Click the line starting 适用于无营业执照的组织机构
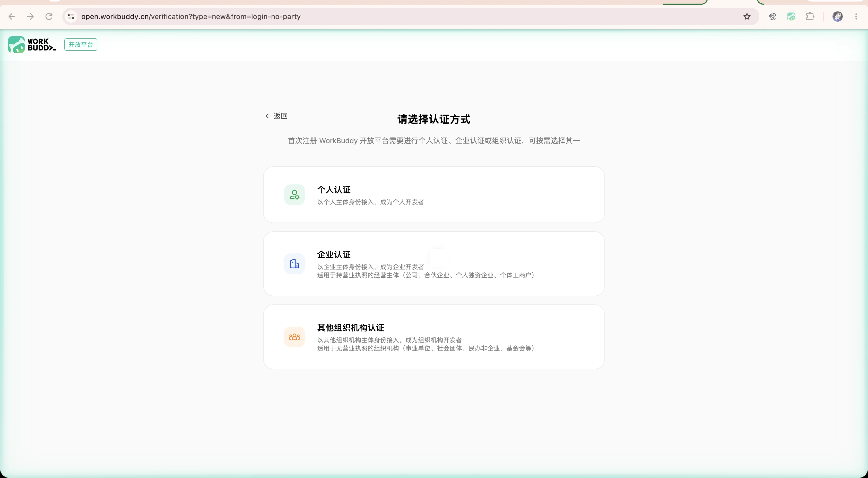 426,348
